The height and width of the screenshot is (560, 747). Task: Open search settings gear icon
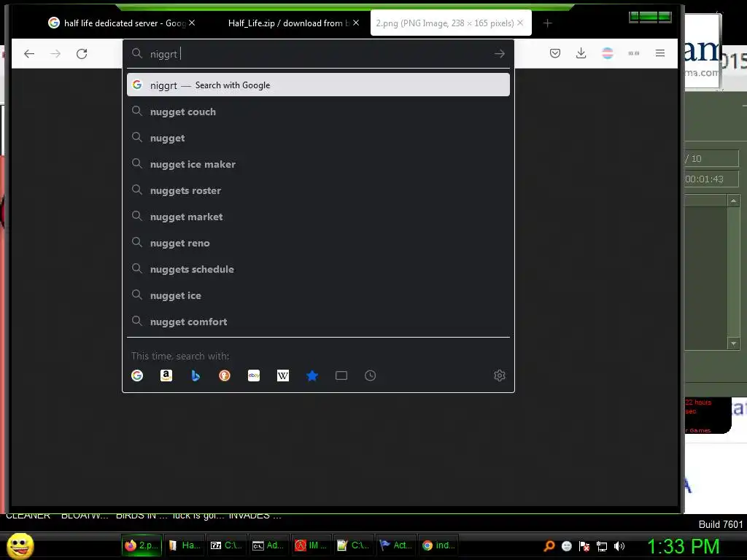click(499, 376)
